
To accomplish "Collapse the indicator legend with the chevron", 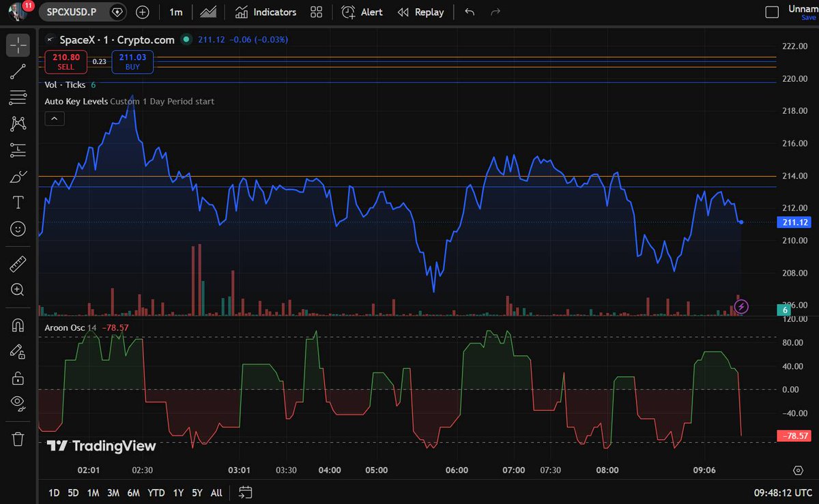I will point(54,119).
